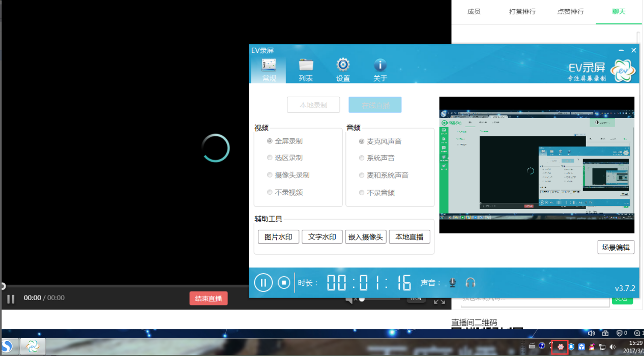Click the video progress bar handle
Screen dimensions: 644x356
point(3,286)
